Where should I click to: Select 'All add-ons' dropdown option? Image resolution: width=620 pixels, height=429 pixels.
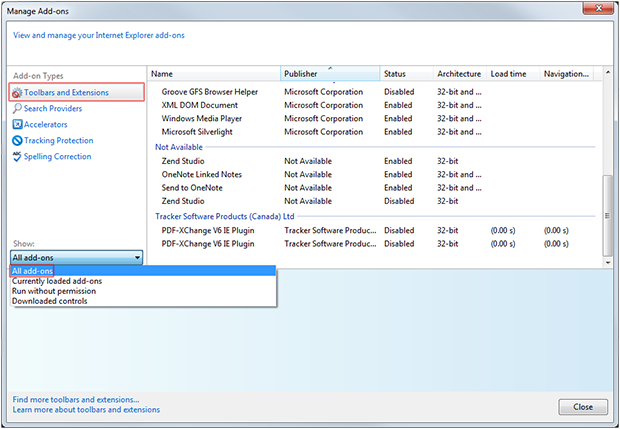click(33, 271)
